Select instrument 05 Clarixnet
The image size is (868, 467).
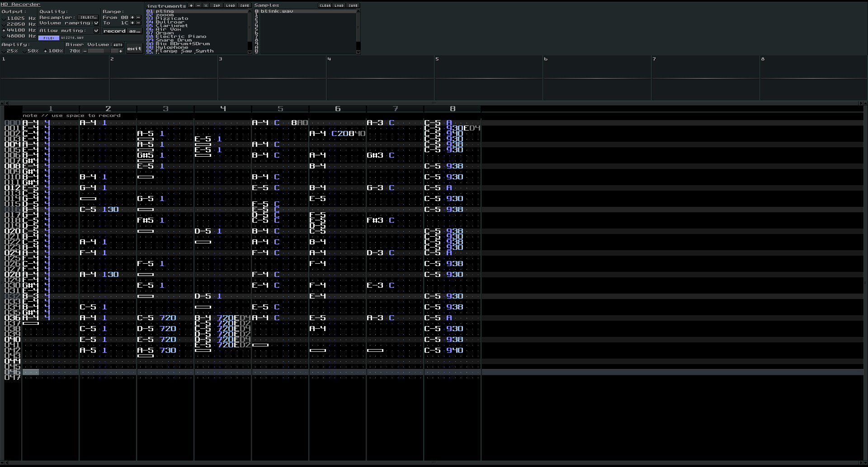pyautogui.click(x=197, y=26)
